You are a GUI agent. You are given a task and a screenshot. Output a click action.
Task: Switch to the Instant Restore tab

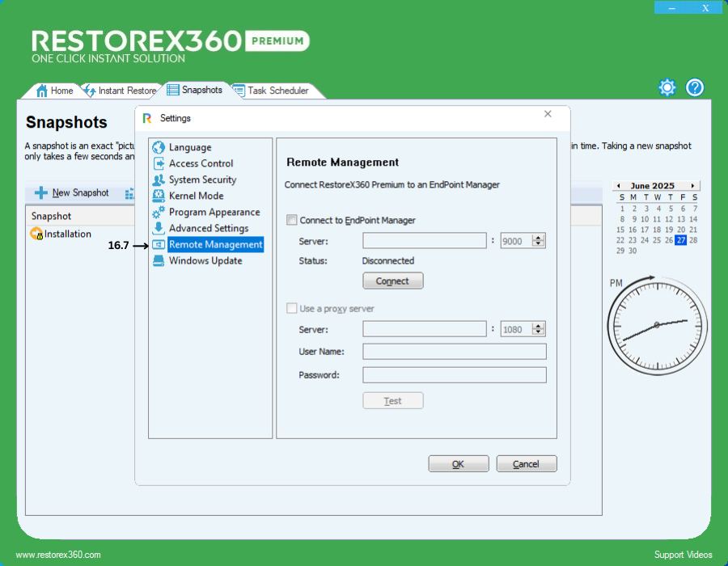point(127,91)
